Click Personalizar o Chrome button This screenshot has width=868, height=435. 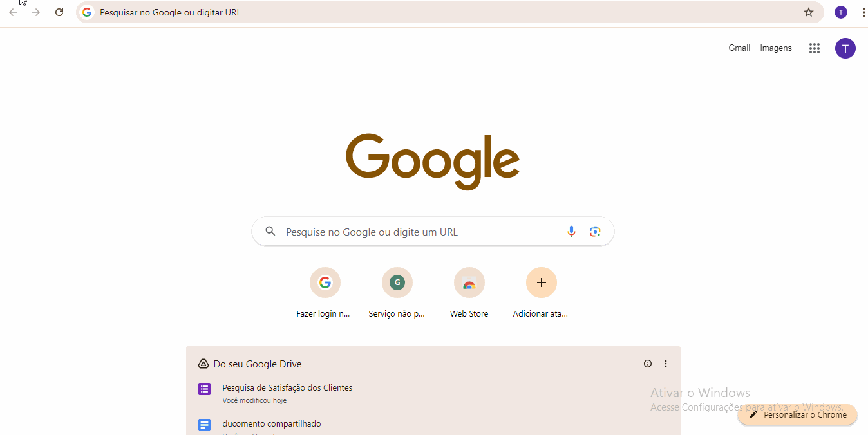point(798,415)
